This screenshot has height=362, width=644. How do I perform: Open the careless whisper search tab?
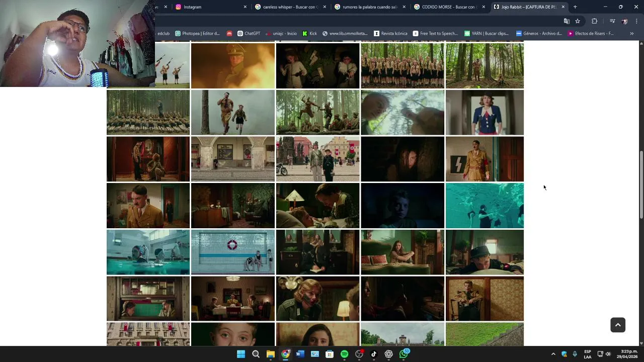[289, 7]
